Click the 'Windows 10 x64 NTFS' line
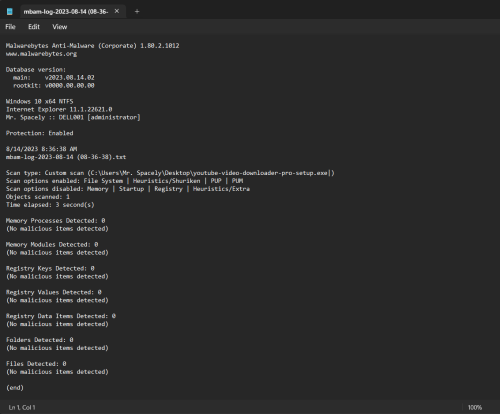This screenshot has width=500, height=414. coord(39,101)
